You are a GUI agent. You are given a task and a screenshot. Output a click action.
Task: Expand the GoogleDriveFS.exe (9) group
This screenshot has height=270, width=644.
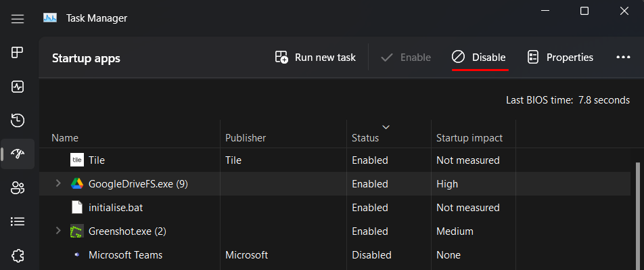click(x=58, y=183)
